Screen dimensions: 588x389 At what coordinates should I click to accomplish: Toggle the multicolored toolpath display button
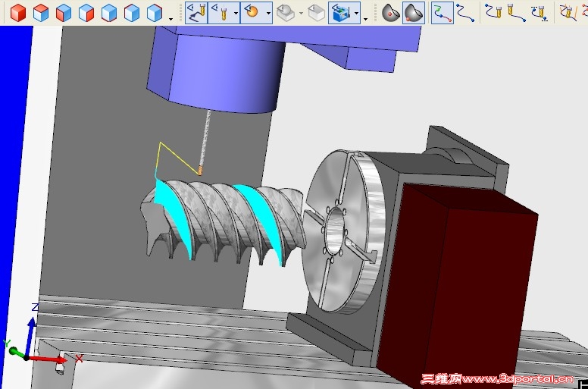[x=442, y=13]
